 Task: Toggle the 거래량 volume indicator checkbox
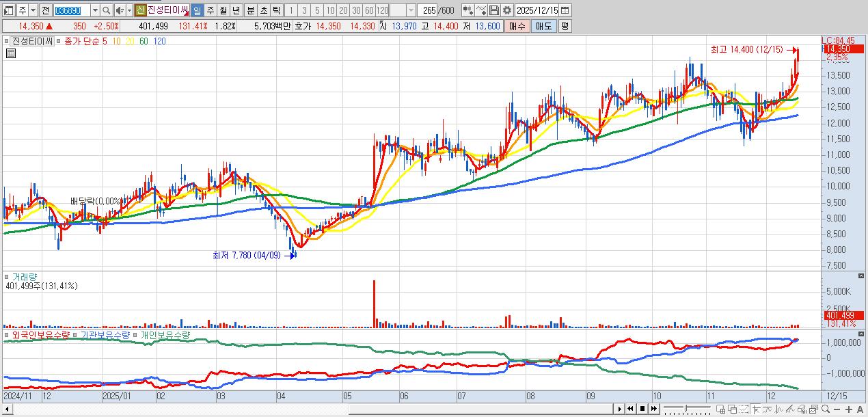tap(8, 277)
